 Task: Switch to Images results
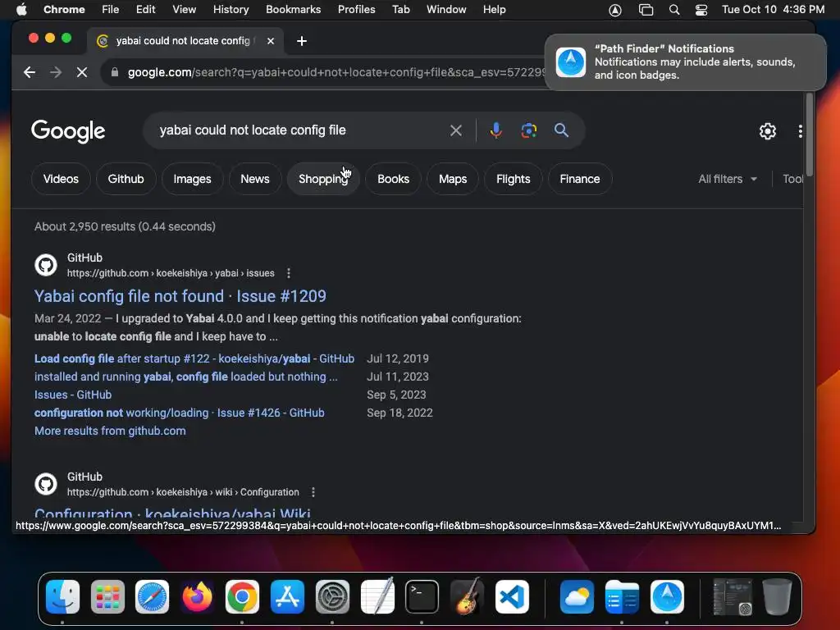tap(192, 179)
